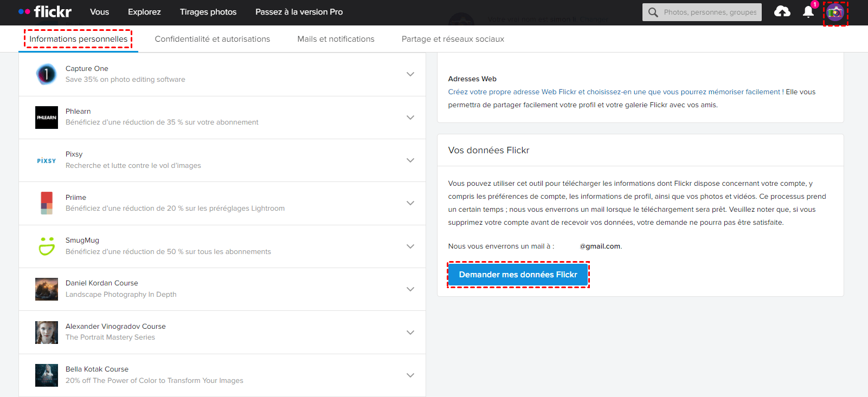
Task: Expand the Priime discount row
Action: pyautogui.click(x=410, y=203)
